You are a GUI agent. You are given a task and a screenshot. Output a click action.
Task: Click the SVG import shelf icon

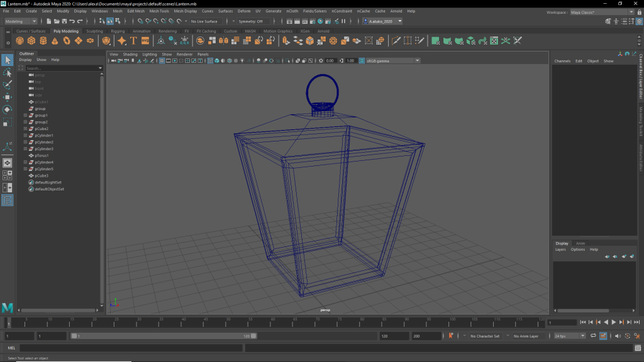(145, 41)
